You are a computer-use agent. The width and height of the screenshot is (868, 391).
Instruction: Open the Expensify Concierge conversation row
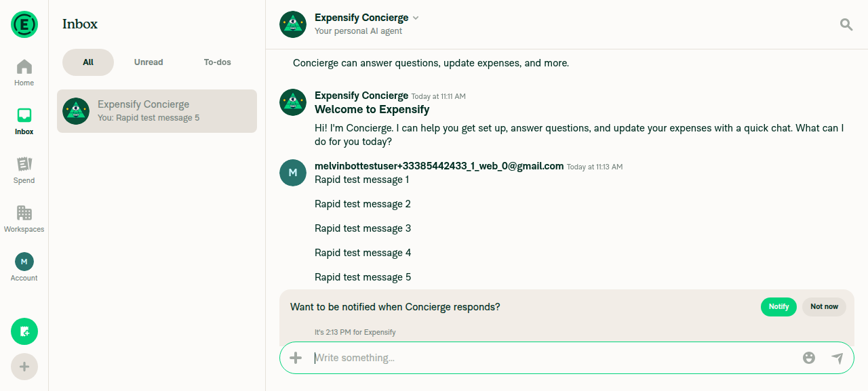[x=157, y=111]
